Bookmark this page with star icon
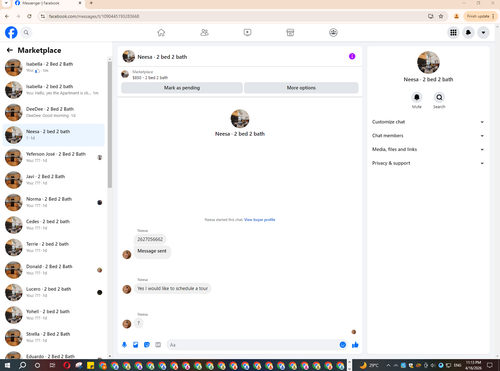Viewport: 500px width, 371px height. coord(441,16)
